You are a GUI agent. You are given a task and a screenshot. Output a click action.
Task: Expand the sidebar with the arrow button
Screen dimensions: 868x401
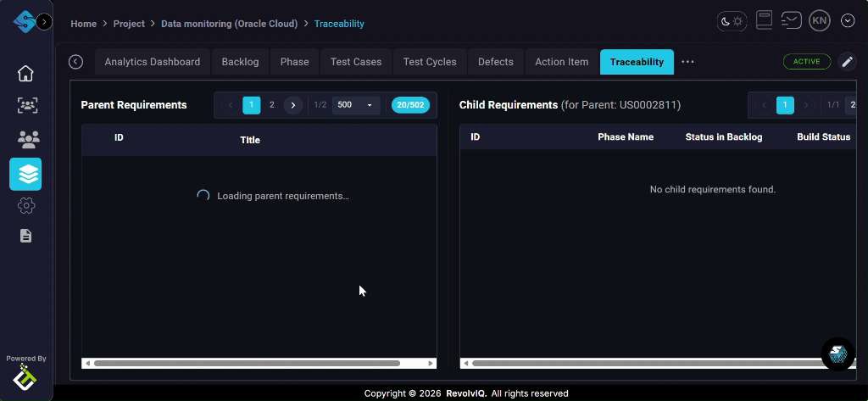(44, 21)
